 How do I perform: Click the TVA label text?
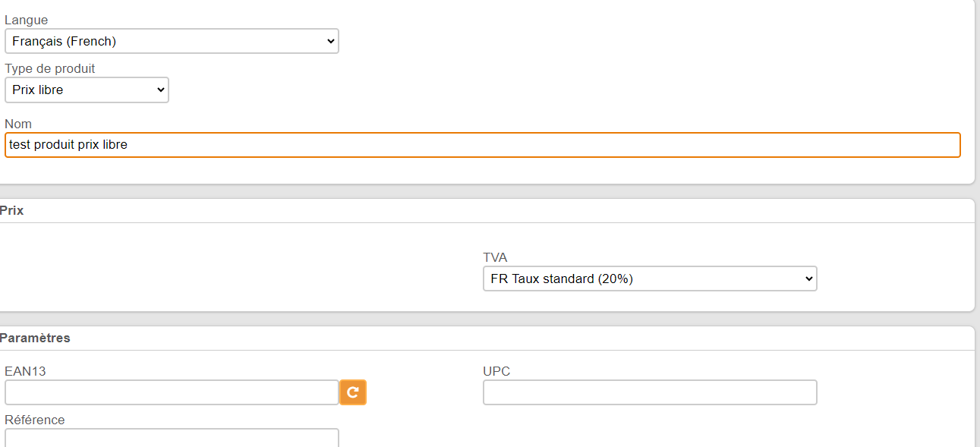coord(495,257)
